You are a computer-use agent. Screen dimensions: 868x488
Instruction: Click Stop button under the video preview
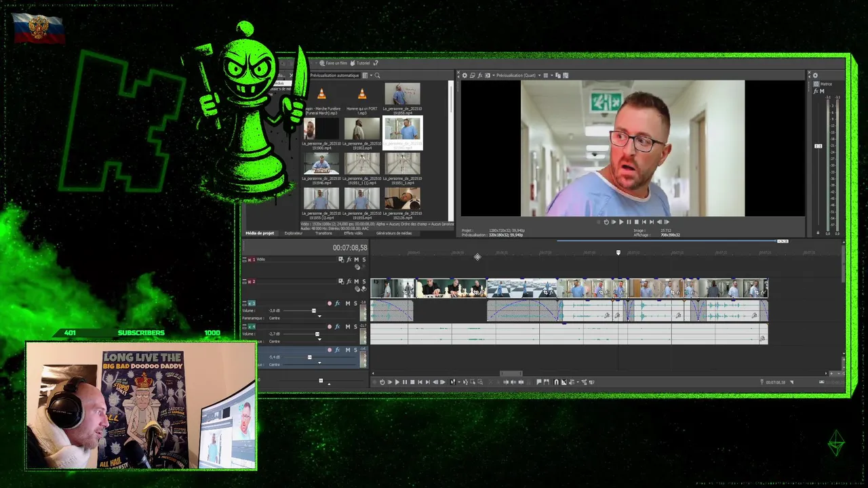(x=636, y=222)
